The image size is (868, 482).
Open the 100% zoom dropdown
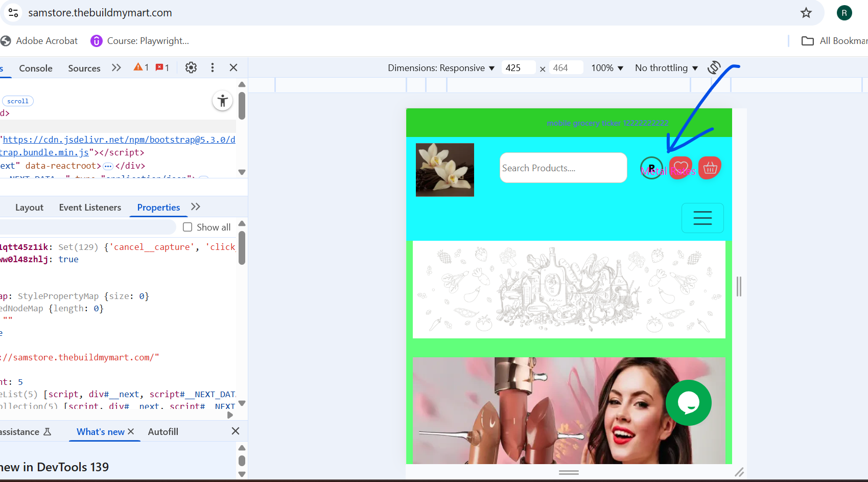[607, 68]
